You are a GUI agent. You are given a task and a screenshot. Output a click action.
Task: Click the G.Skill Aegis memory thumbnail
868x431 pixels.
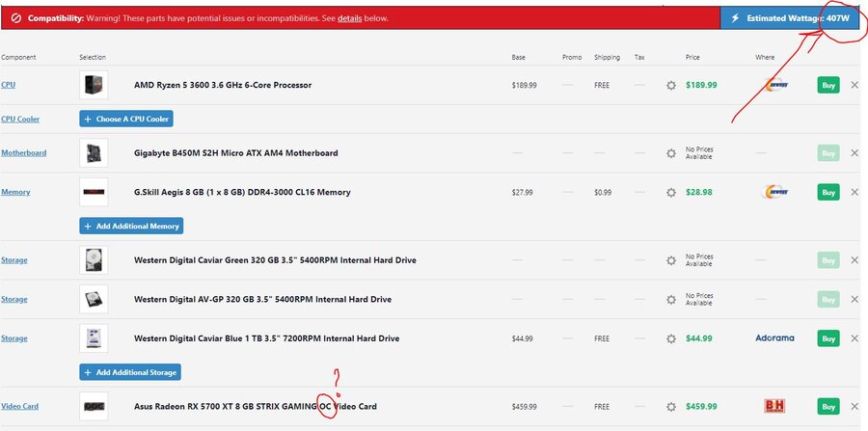click(94, 192)
